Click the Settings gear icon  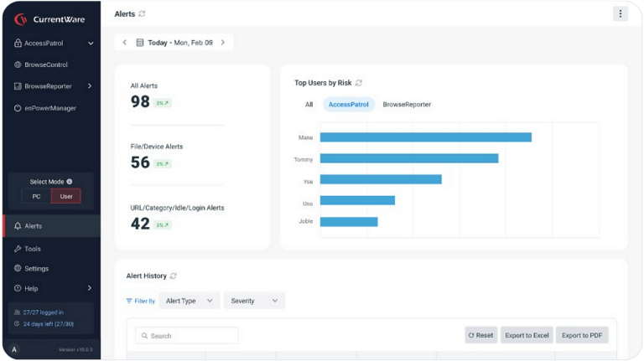click(18, 268)
